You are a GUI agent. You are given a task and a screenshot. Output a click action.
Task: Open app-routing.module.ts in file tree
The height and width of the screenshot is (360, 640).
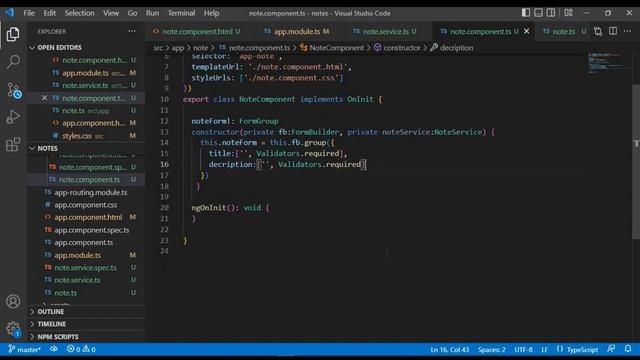(91, 192)
